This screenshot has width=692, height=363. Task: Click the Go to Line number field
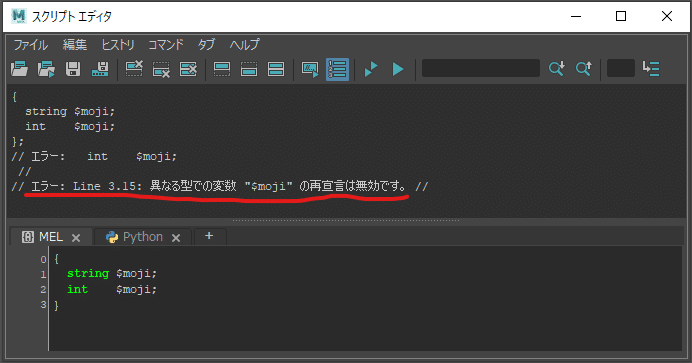coord(621,68)
